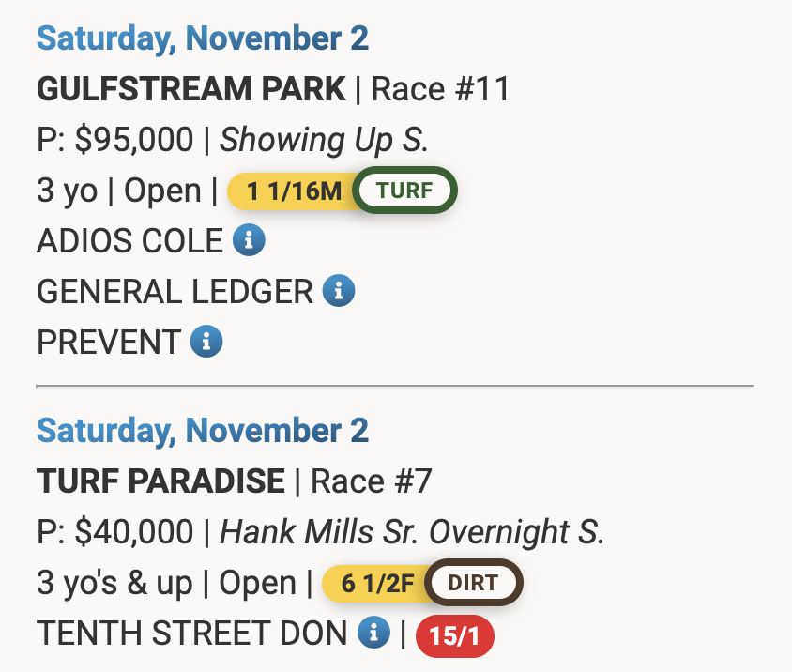Select the Showing Up S. race name

pyautogui.click(x=324, y=140)
